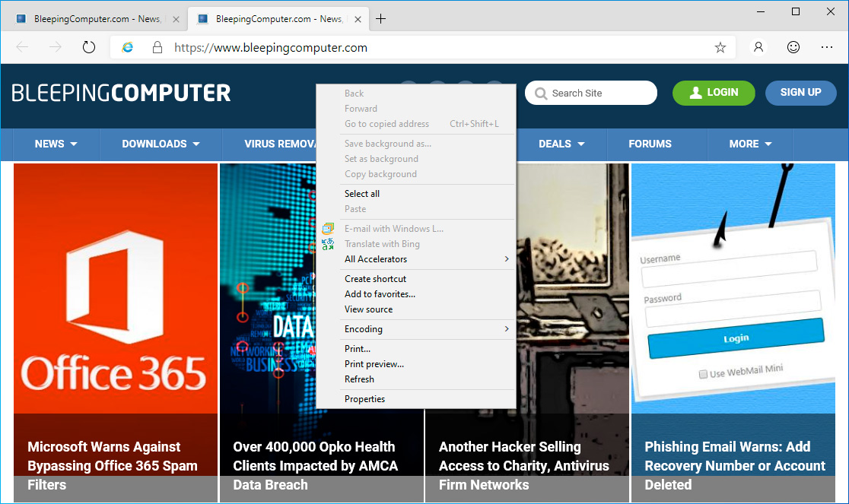Screen dimensions: 849x504
Task: Expand the DOWNLOADS dropdown menu
Action: [161, 144]
